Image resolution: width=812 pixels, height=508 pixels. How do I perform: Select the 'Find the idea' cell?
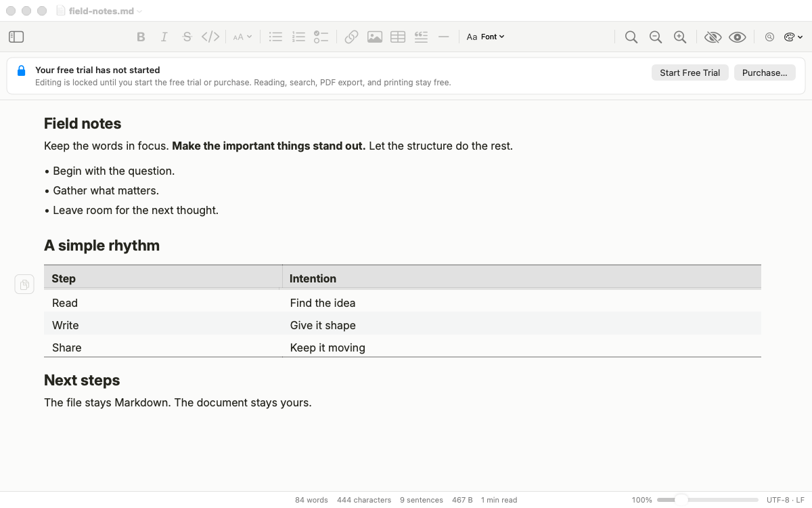point(522,303)
